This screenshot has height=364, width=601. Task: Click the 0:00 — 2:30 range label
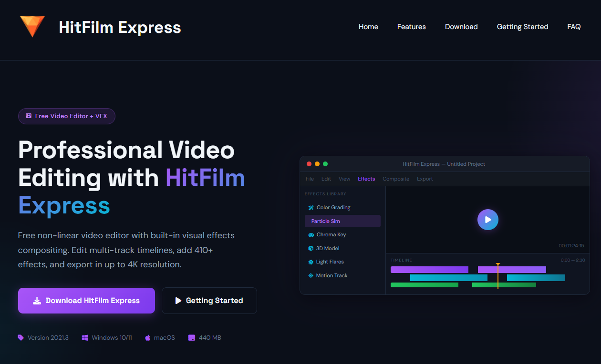pos(572,260)
